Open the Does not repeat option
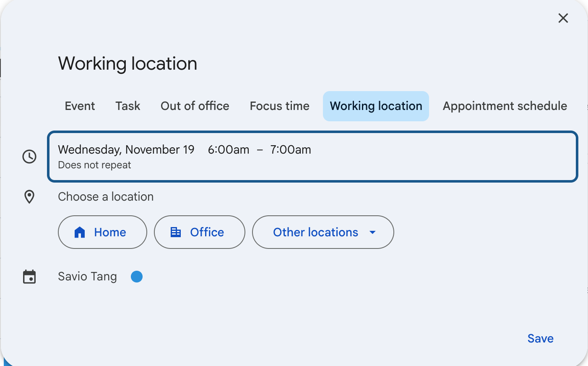This screenshot has width=588, height=366. (94, 165)
